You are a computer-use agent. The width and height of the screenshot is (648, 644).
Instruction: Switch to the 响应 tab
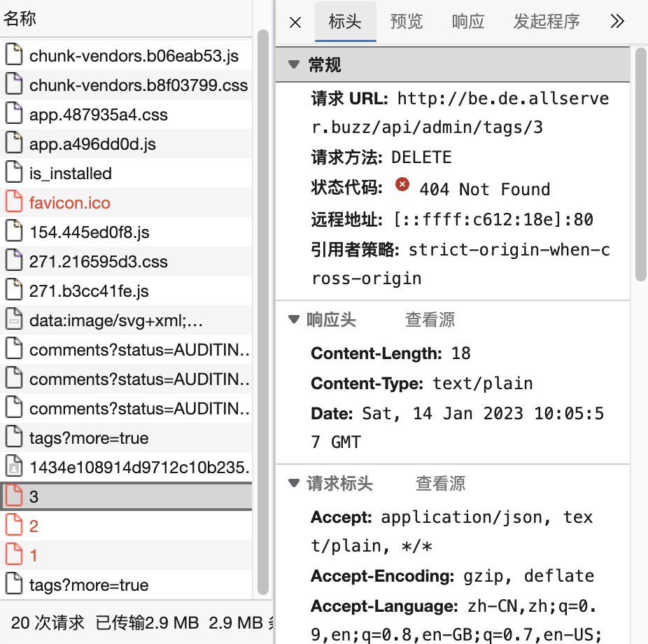coord(468,22)
